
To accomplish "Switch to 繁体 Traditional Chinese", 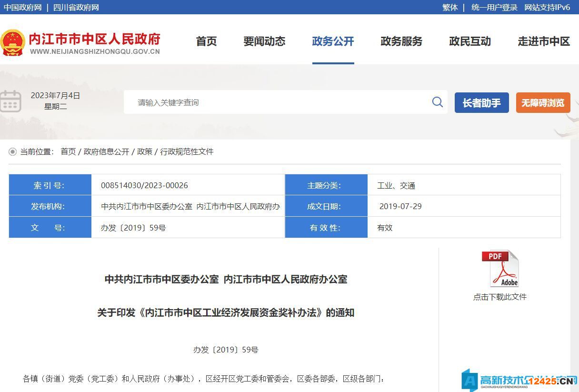I will click(x=450, y=7).
